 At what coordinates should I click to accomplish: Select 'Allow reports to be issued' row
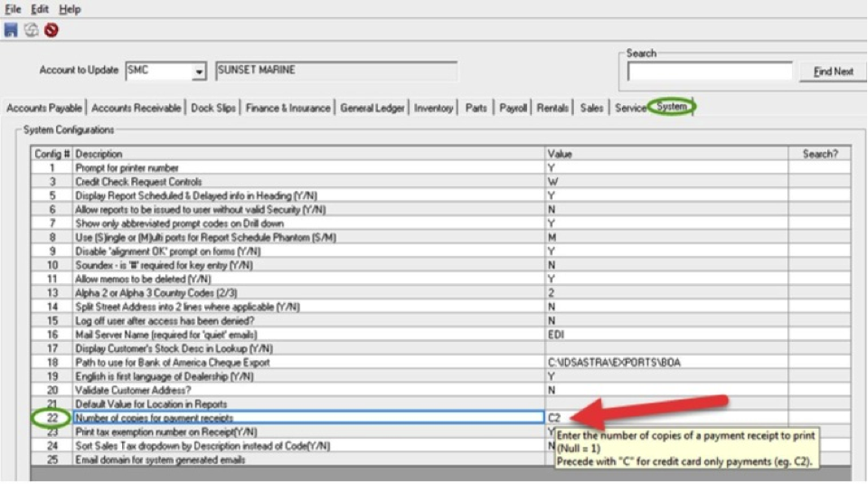coord(441,209)
